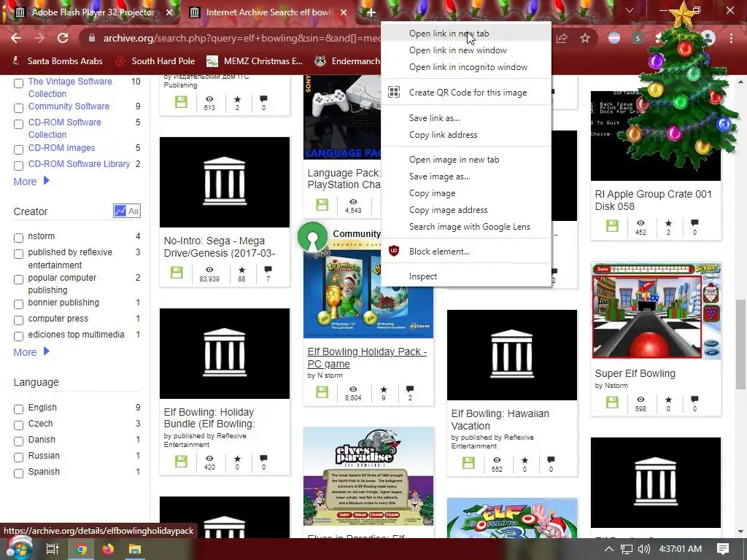
Task: Open Task View on the taskbar
Action: 52,549
